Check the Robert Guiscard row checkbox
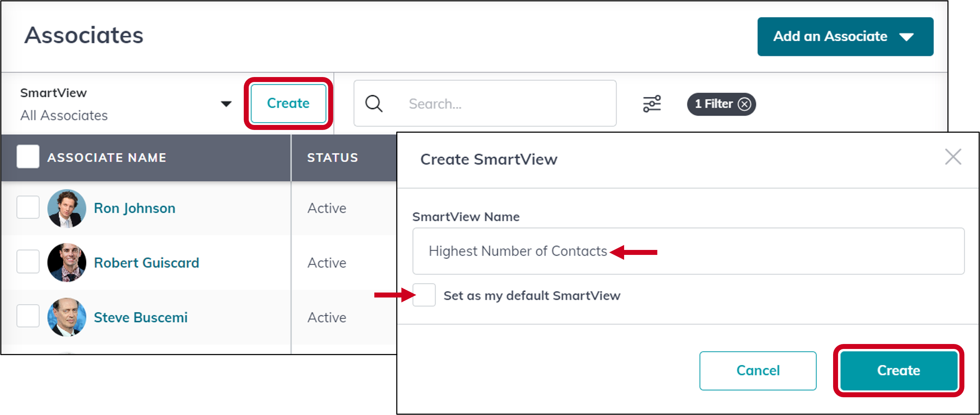 tap(28, 262)
